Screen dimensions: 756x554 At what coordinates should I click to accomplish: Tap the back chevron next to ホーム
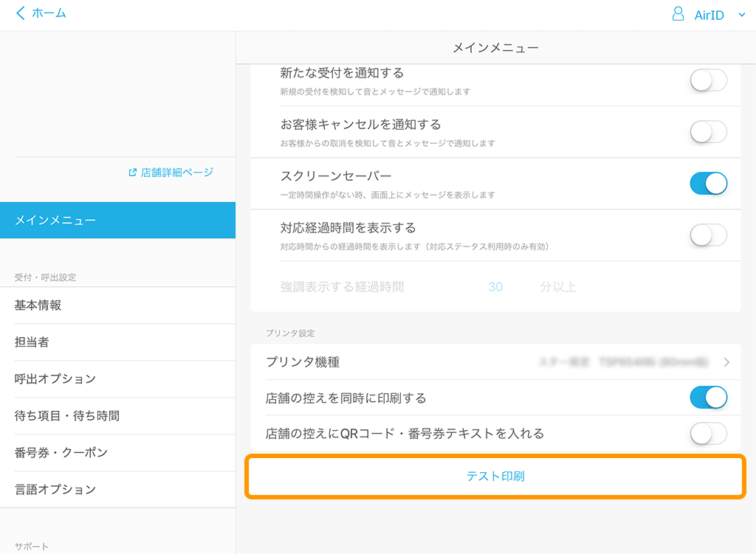click(x=20, y=13)
